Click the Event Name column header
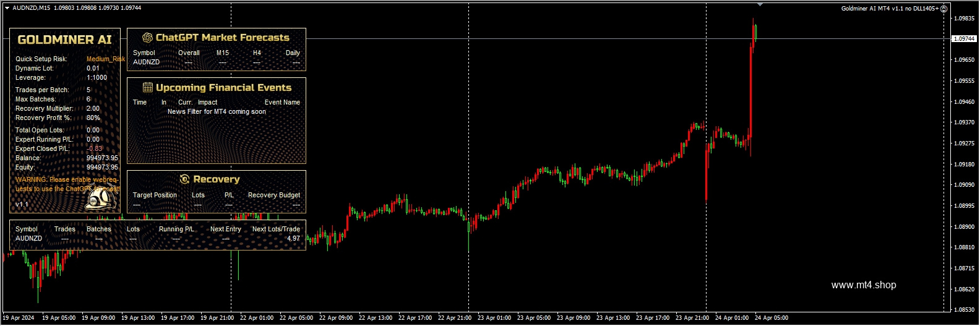980x326 pixels. (282, 103)
